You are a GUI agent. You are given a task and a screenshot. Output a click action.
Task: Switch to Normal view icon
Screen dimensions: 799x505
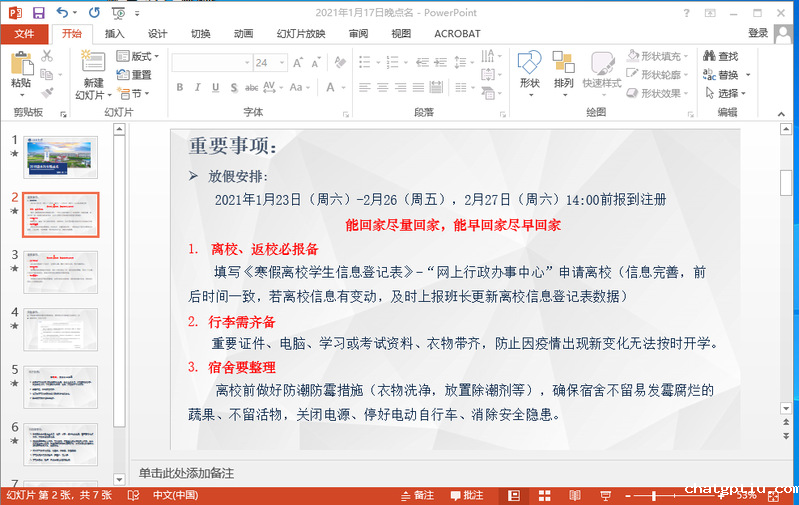[514, 495]
